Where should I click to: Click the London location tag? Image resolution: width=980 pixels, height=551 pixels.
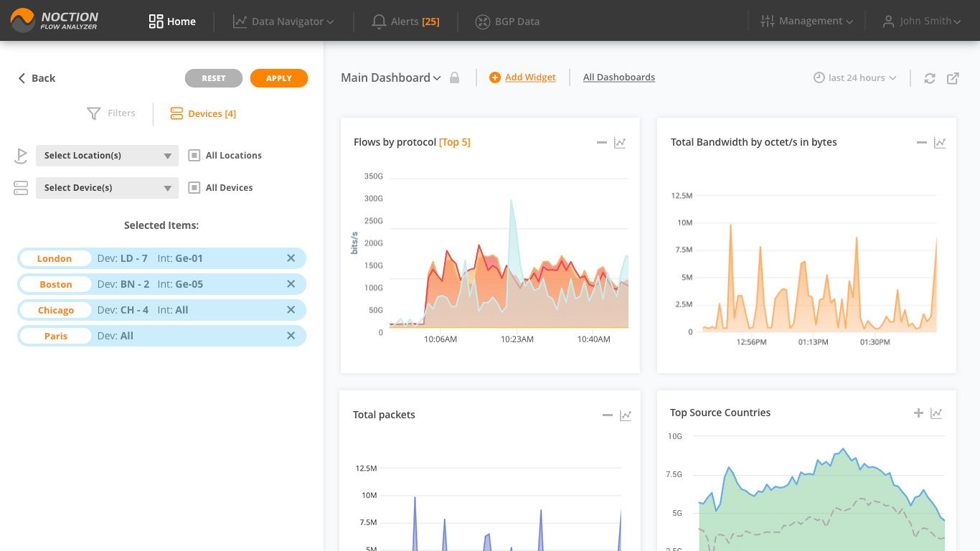click(55, 258)
